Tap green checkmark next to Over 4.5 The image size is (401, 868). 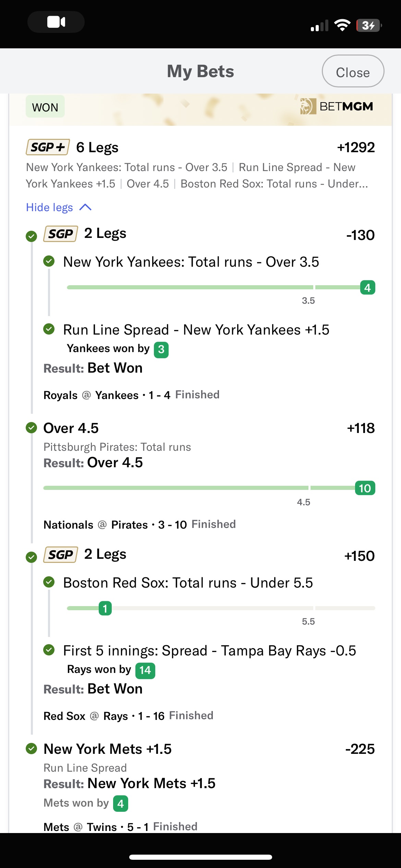click(x=32, y=428)
